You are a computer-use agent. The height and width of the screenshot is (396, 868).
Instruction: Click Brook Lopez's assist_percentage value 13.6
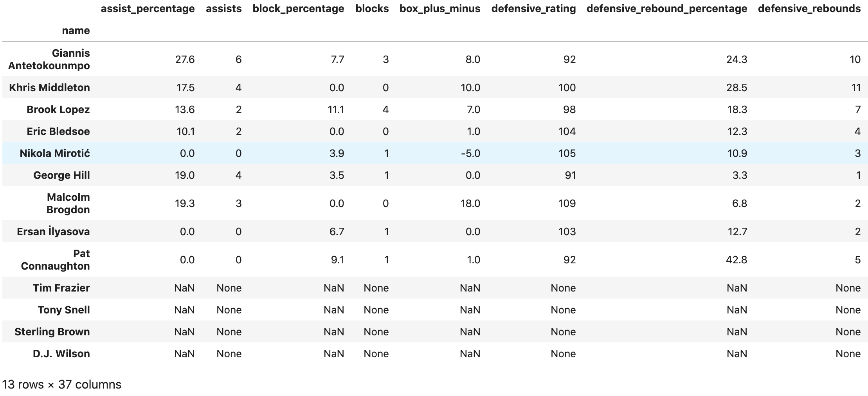pyautogui.click(x=185, y=110)
